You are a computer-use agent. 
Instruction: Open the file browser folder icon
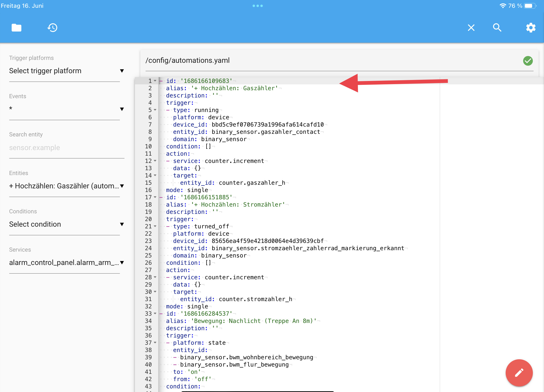(16, 28)
